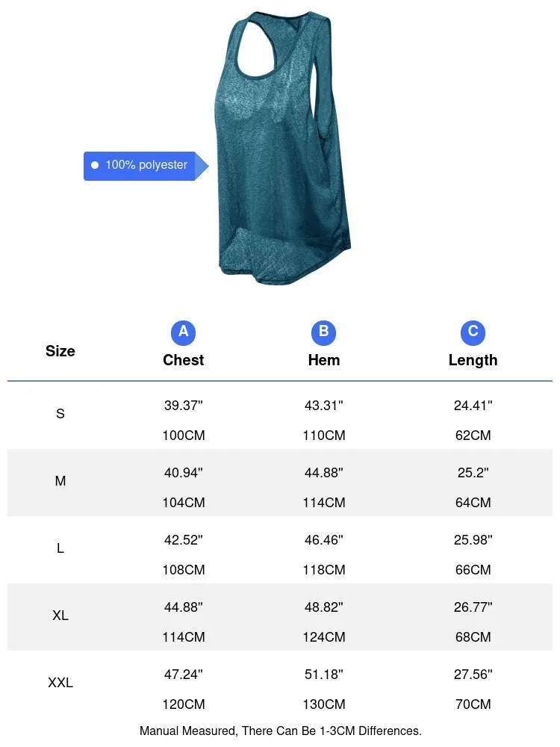This screenshot has height=747, width=560.
Task: Click the Manual Measured disclaimer text
Action: coord(280,731)
